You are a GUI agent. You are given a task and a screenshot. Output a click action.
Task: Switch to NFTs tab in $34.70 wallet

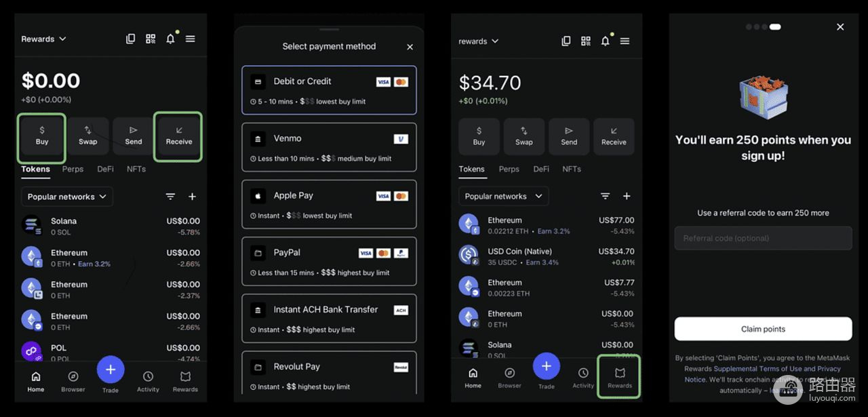click(x=572, y=169)
